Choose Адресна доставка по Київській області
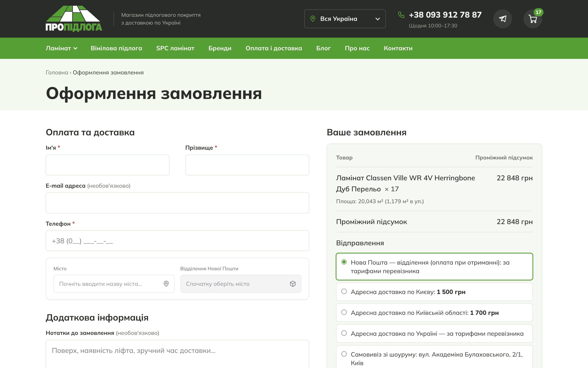588x368 pixels. tap(434, 313)
